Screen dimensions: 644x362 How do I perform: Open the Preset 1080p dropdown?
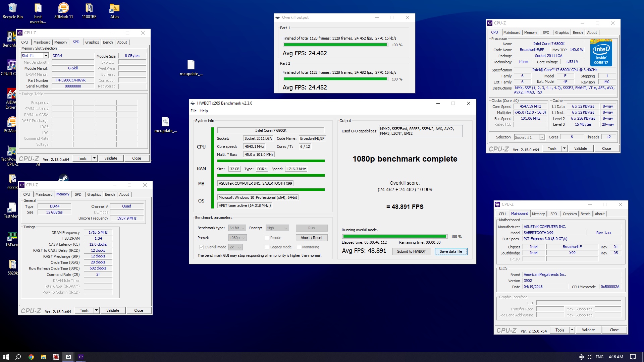click(237, 238)
